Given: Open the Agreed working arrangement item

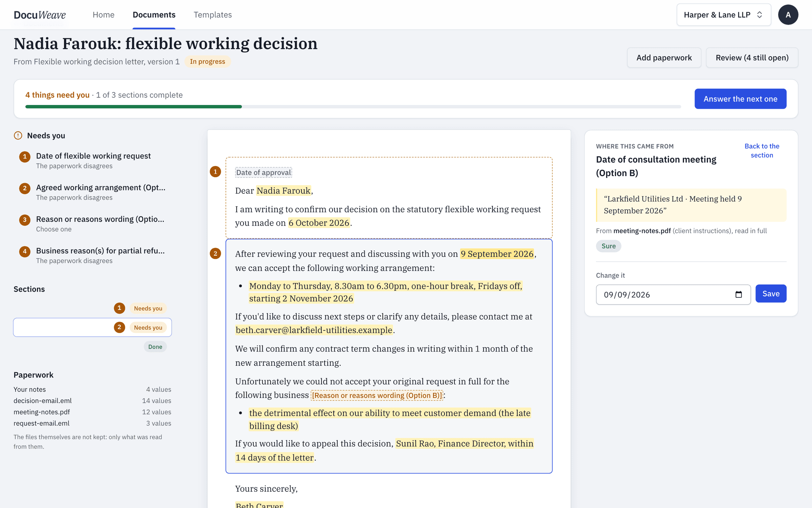Looking at the screenshot, I should click(92, 192).
